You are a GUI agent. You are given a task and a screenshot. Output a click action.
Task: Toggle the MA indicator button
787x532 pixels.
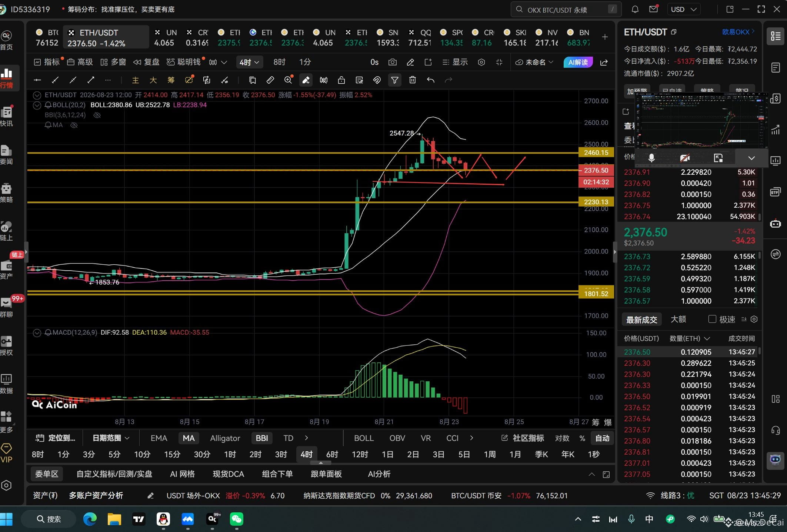click(189, 438)
